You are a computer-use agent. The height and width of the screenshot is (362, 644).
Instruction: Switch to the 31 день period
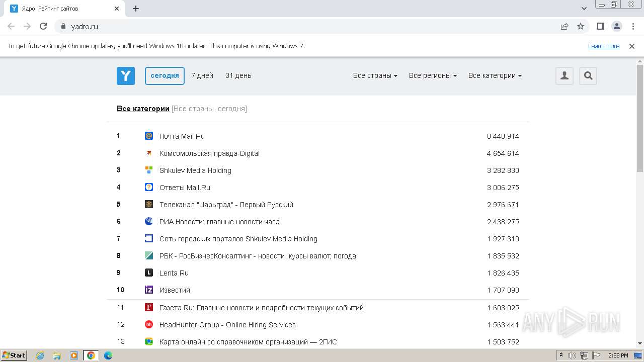pos(238,75)
